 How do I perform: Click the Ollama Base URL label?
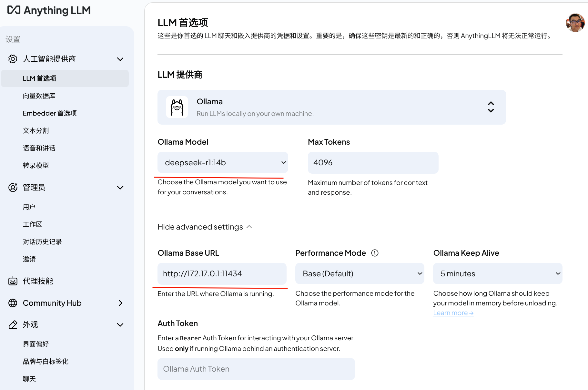pos(188,253)
